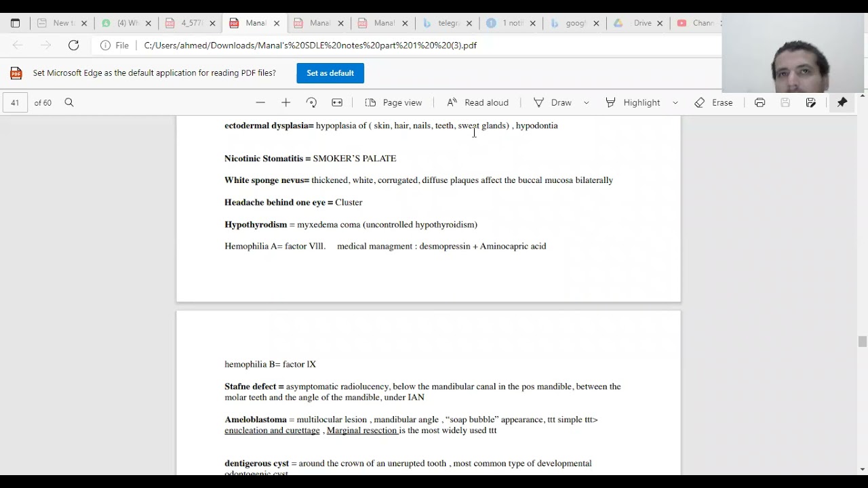This screenshot has height=488, width=868.
Task: Click the Save as icon
Action: [811, 102]
